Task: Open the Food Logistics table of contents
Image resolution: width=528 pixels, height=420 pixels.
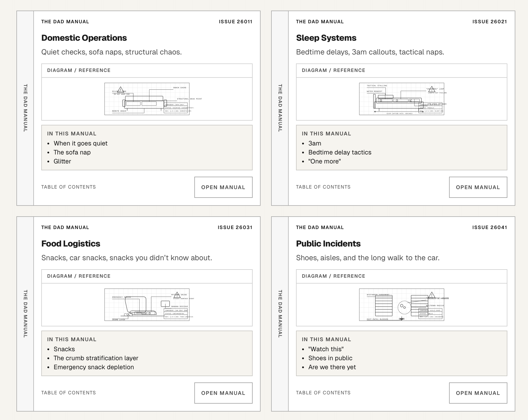Action: (68, 393)
